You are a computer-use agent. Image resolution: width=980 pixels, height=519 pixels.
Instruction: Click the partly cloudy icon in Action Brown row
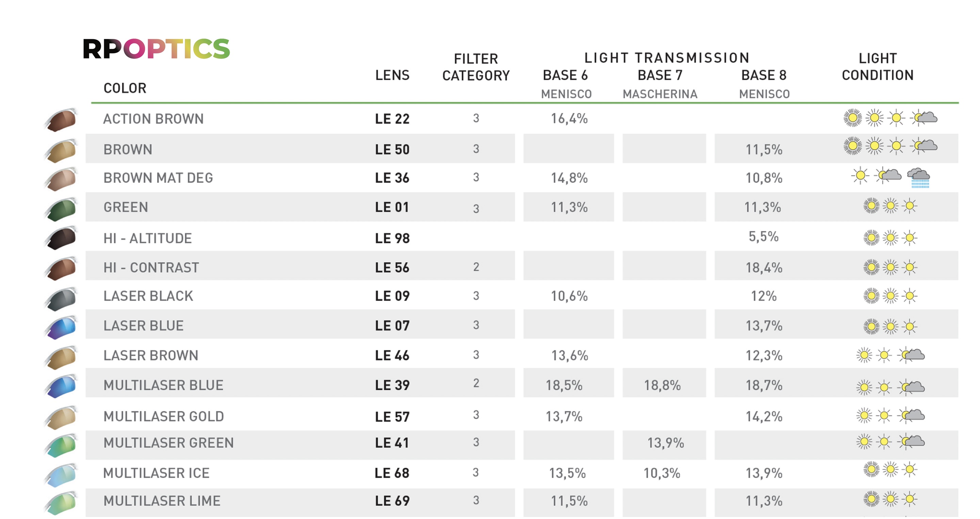(925, 117)
